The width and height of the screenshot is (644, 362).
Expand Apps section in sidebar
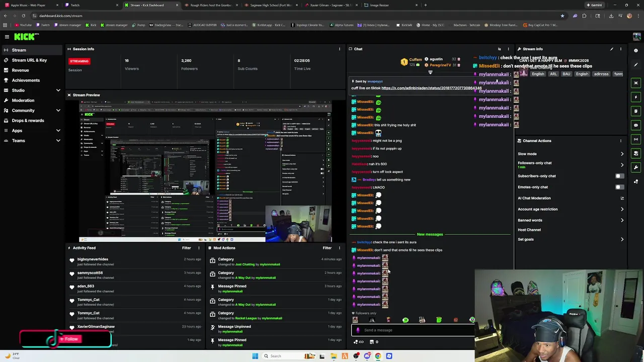(58, 131)
